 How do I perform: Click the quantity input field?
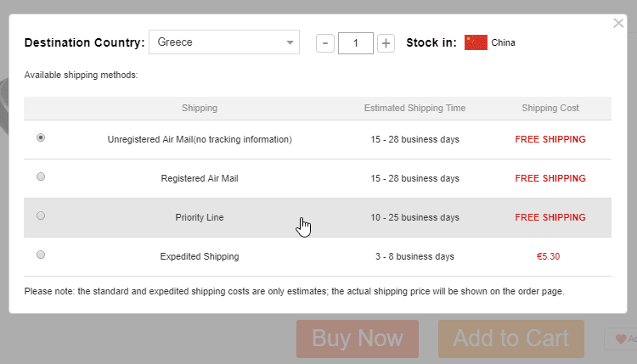355,42
